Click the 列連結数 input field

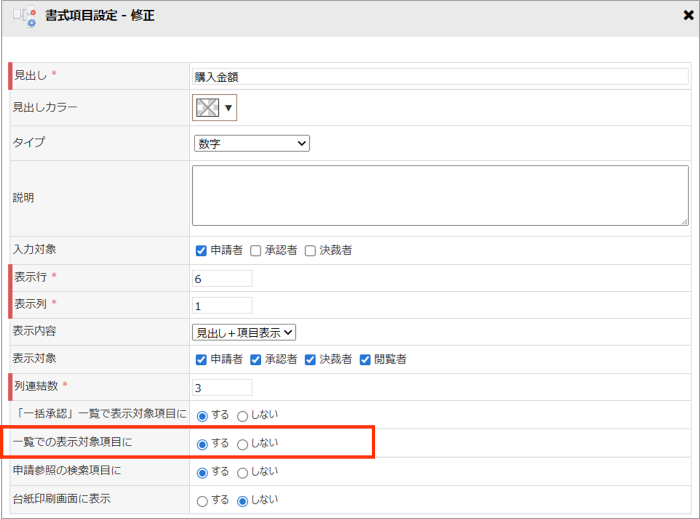coord(222,386)
